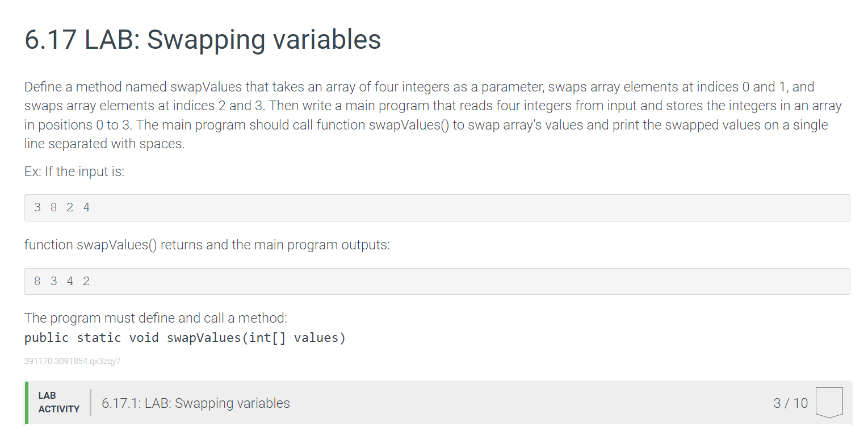The width and height of the screenshot is (868, 426).
Task: Click the first number 8 in output example
Action: coord(37,281)
